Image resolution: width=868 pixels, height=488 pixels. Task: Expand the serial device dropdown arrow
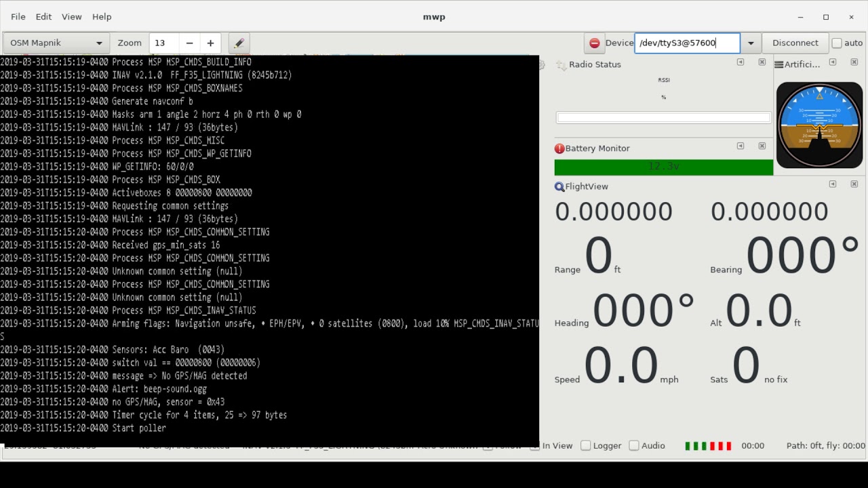(x=750, y=43)
